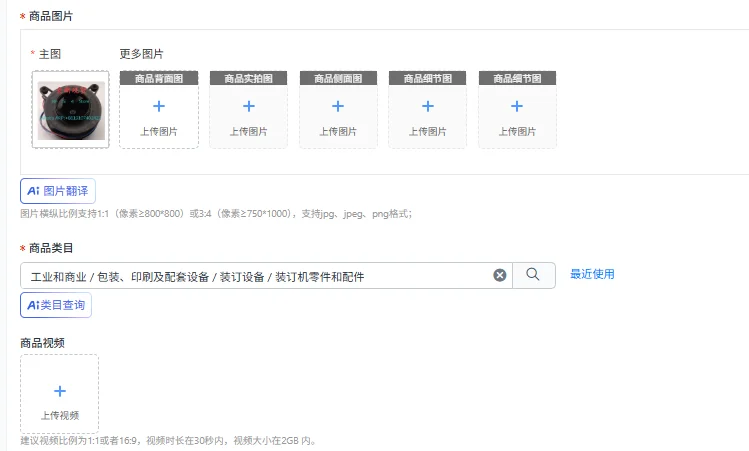
Task: Open AI 类目查询 tool
Action: pos(56,305)
